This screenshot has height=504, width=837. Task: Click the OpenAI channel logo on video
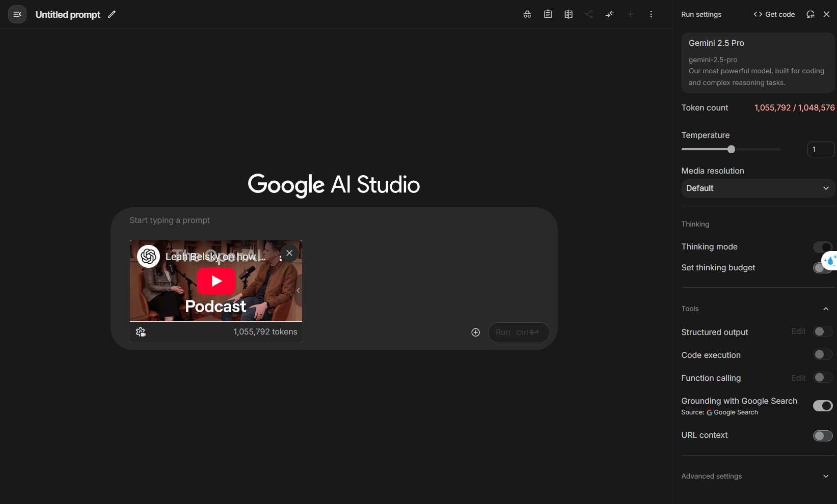pos(148,257)
